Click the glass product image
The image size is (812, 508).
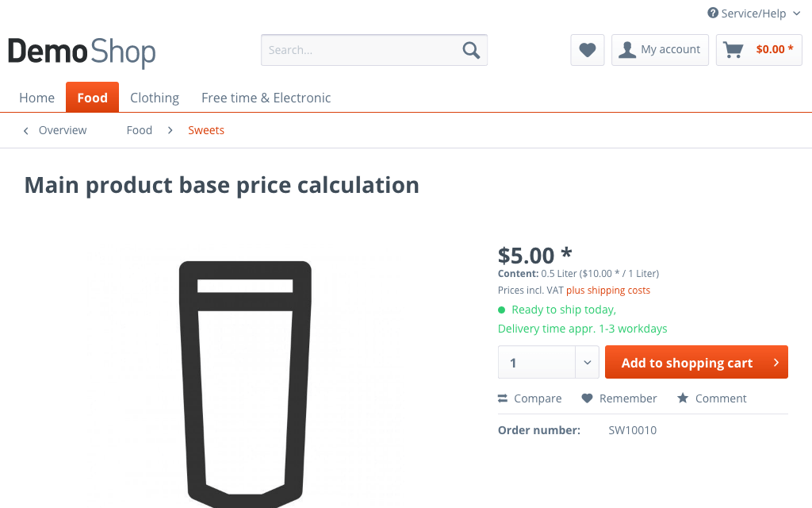(245, 381)
